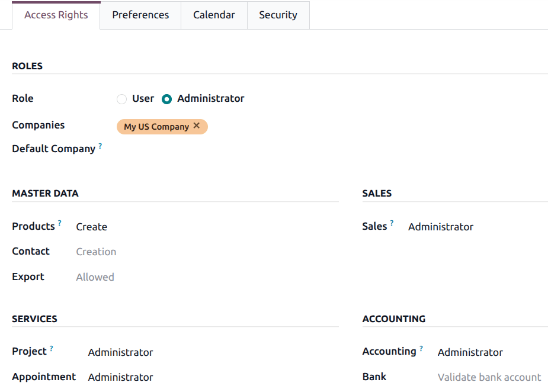
Task: Click the Export field label
Action: pyautogui.click(x=28, y=277)
